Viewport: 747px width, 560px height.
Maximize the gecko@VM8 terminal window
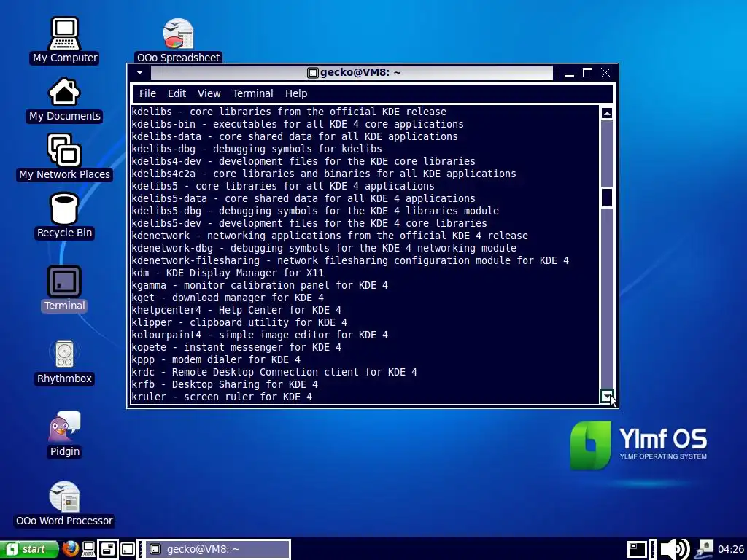587,73
